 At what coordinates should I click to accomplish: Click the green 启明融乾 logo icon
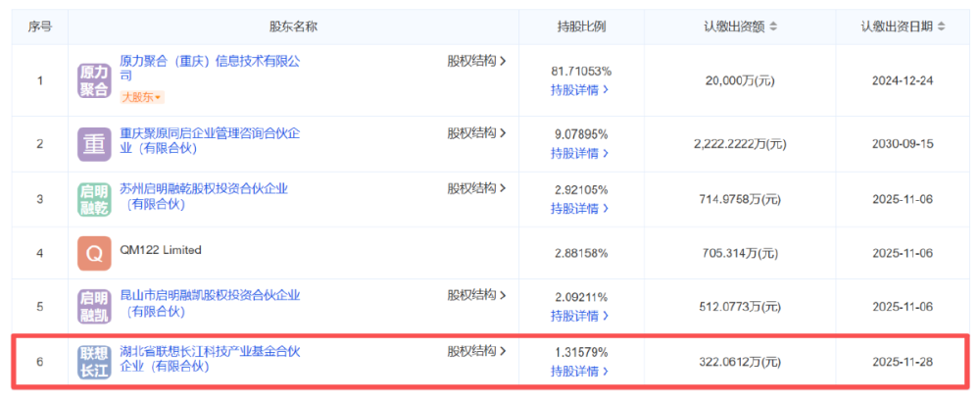click(x=95, y=198)
